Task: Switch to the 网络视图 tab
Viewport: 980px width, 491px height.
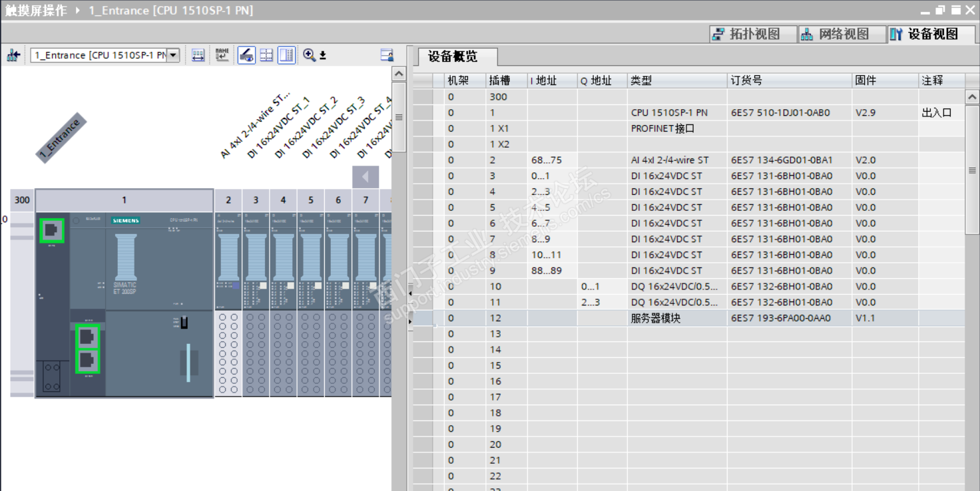Action: 843,34
